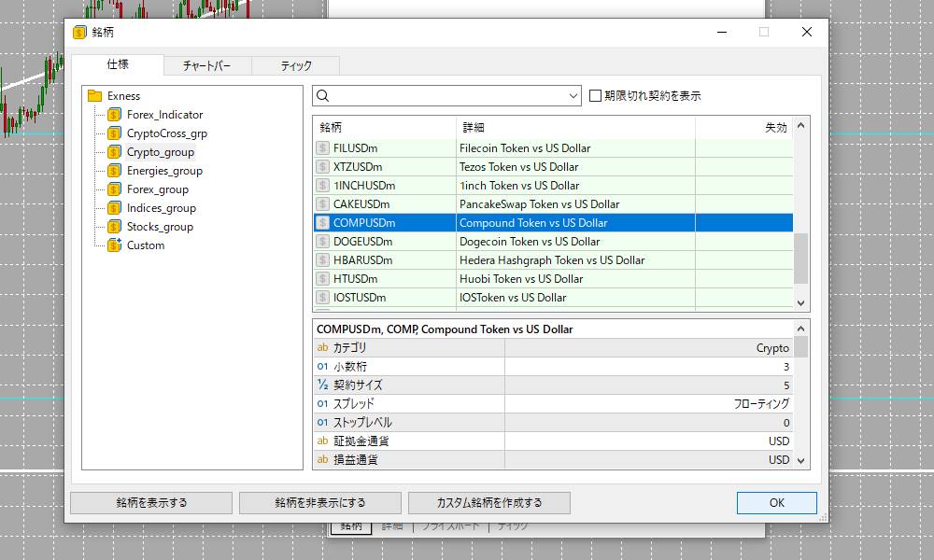Select the Crypto_group dollar icon
Viewport: 934px width, 560px height.
(x=114, y=151)
